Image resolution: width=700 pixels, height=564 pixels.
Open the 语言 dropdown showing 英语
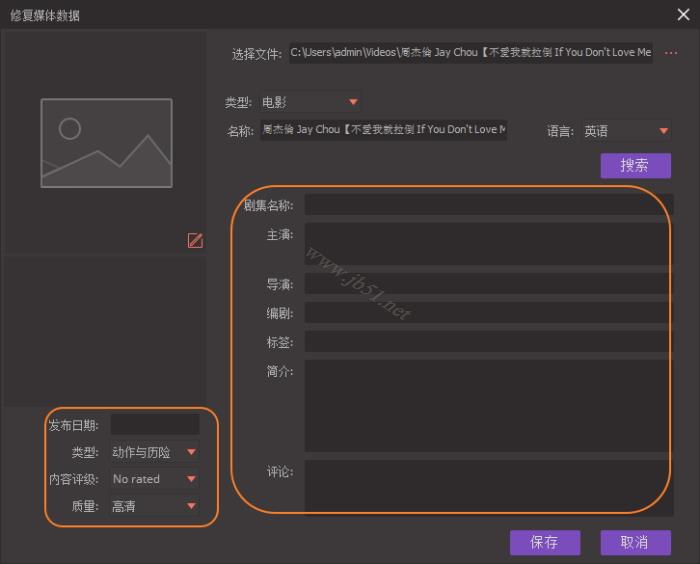pyautogui.click(x=626, y=131)
